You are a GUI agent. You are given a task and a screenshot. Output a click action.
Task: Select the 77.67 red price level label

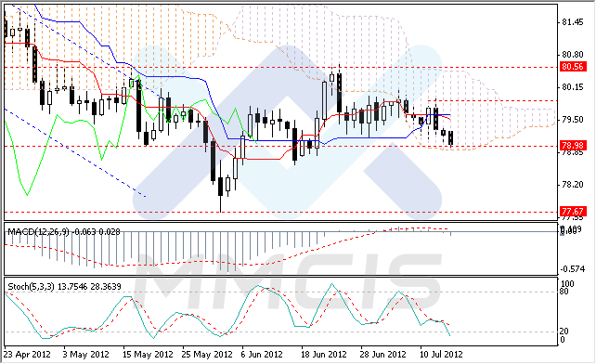[x=573, y=211]
